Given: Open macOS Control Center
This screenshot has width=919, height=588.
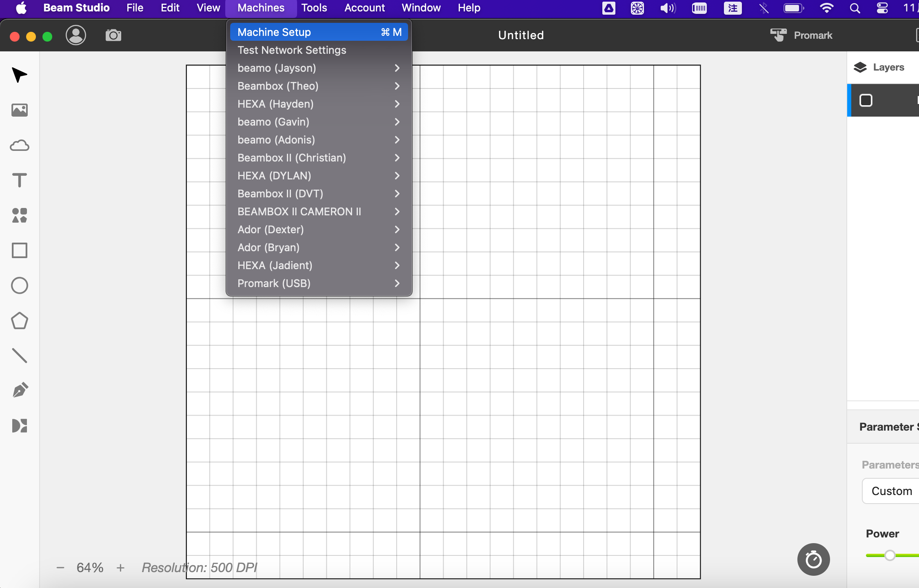Looking at the screenshot, I should [882, 8].
